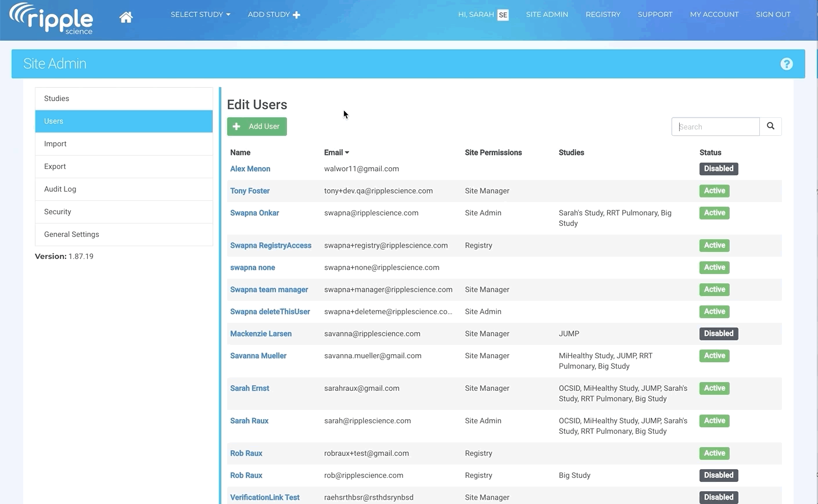
Task: Click Mackenzie Larsen's Disabled status badge
Action: 718,334
